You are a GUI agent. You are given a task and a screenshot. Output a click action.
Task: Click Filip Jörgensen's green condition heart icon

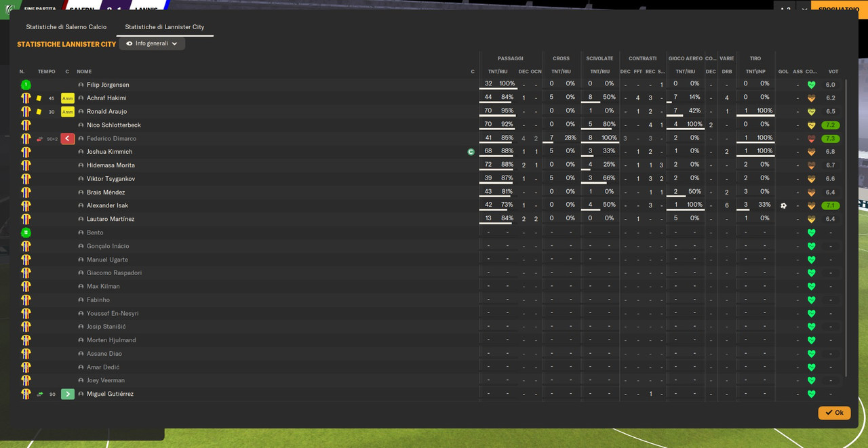coord(811,85)
